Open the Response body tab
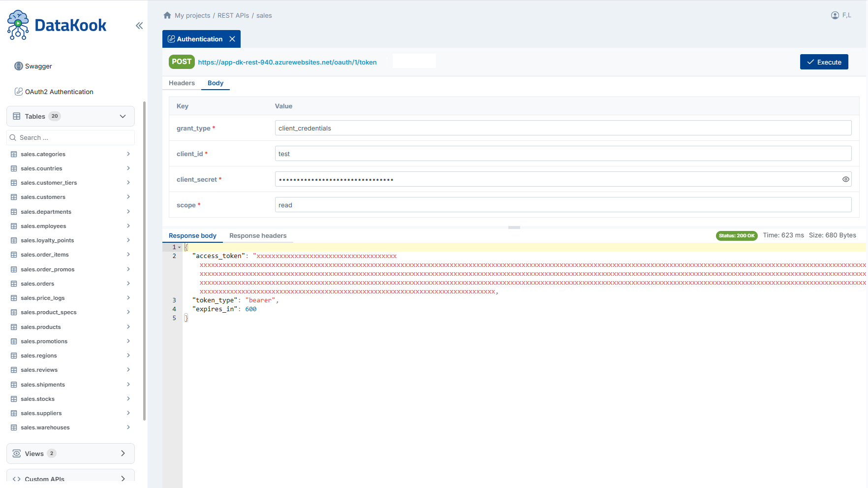868x488 pixels. 192,236
